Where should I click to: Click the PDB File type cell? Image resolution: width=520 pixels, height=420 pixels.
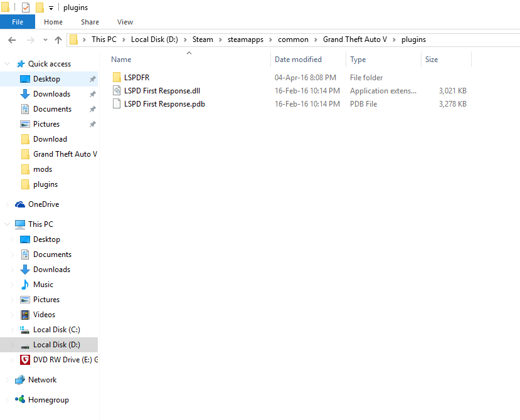pos(363,104)
